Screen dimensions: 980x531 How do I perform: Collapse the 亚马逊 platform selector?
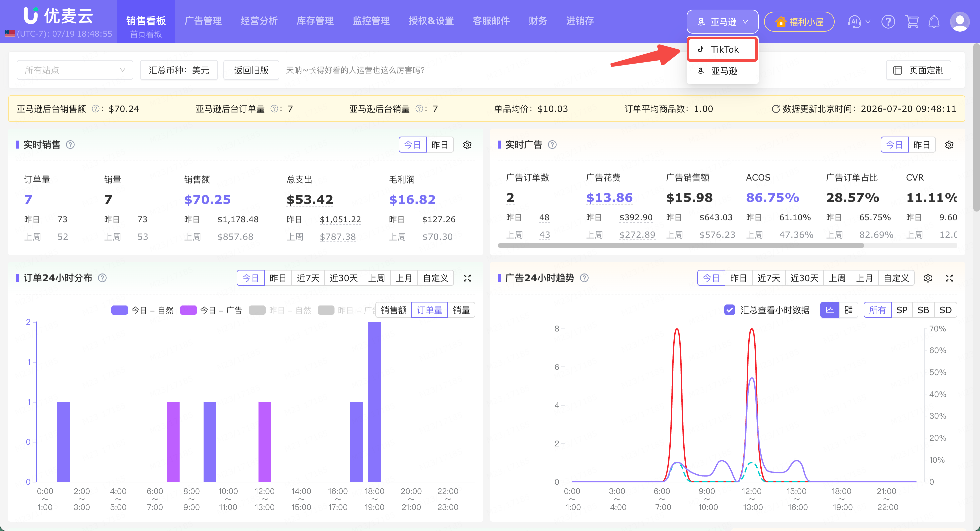click(722, 22)
